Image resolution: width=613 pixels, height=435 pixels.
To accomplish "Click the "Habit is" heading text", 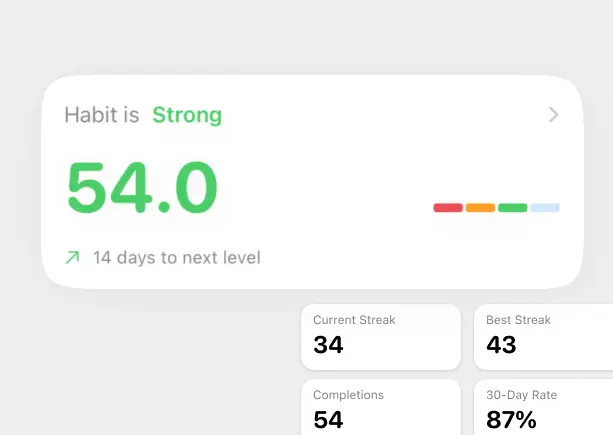I will [102, 115].
